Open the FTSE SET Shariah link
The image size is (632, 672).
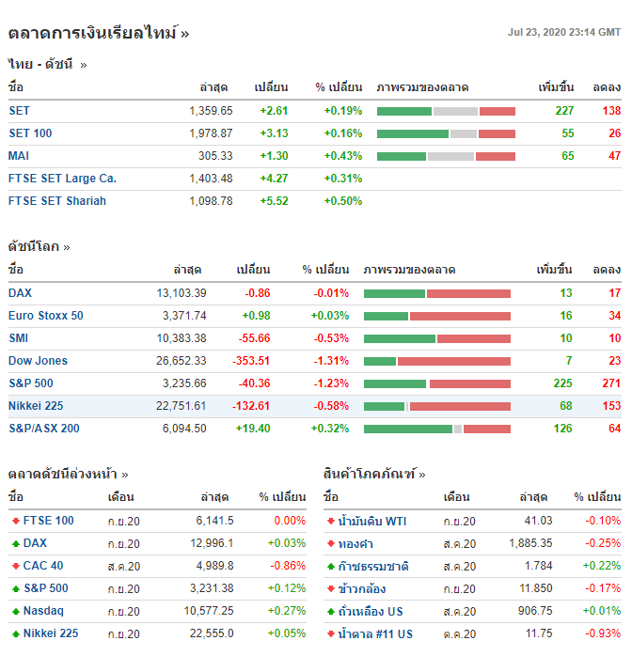[x=57, y=201]
